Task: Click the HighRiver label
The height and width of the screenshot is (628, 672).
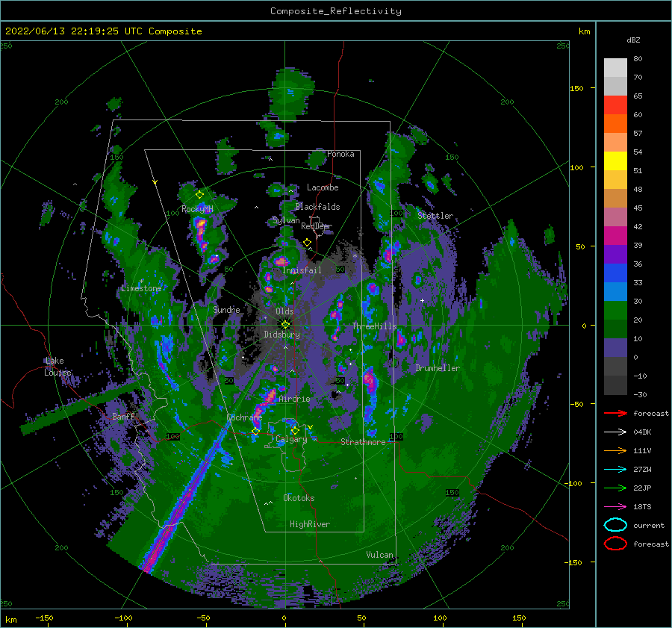Action: [310, 524]
